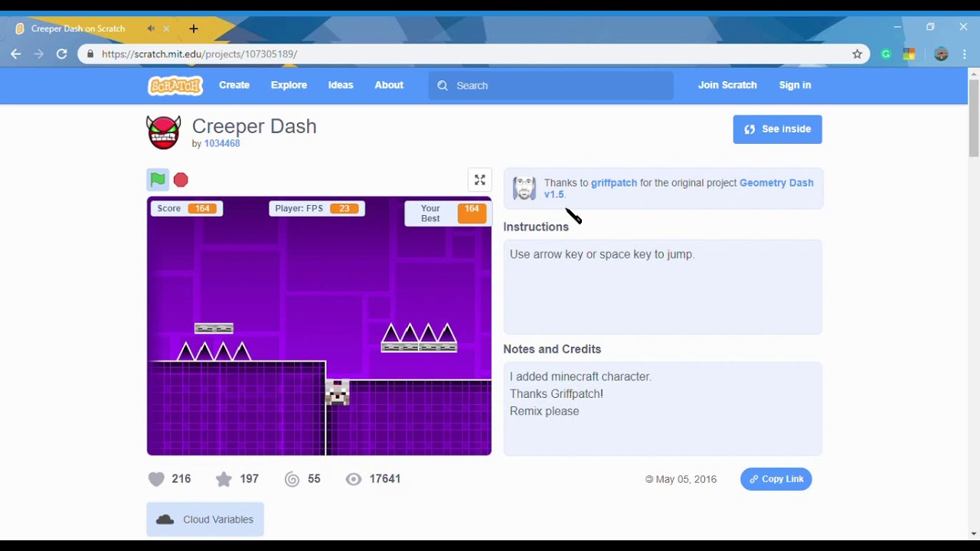
Task: Enter full screen mode for the player
Action: (x=480, y=180)
